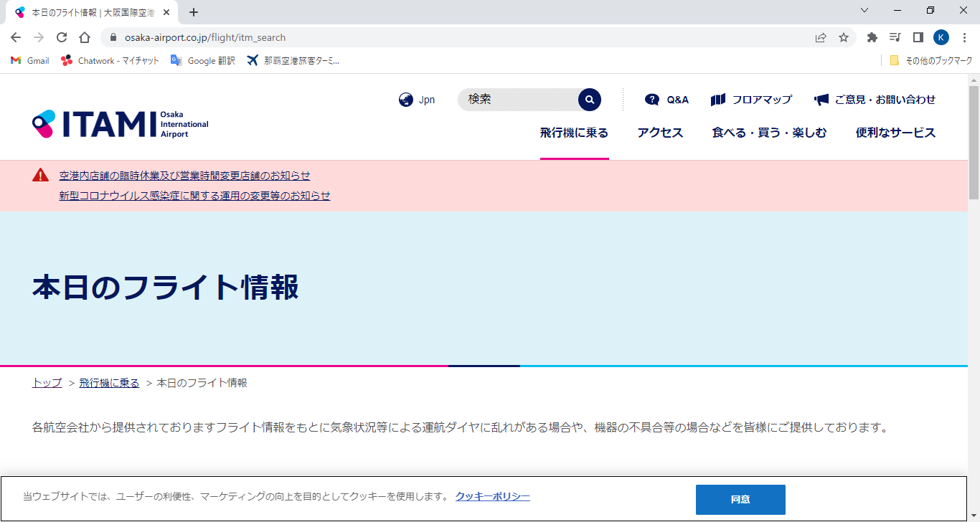
Task: Open the 那覇空港旅客ターミ... bookmark
Action: point(293,61)
